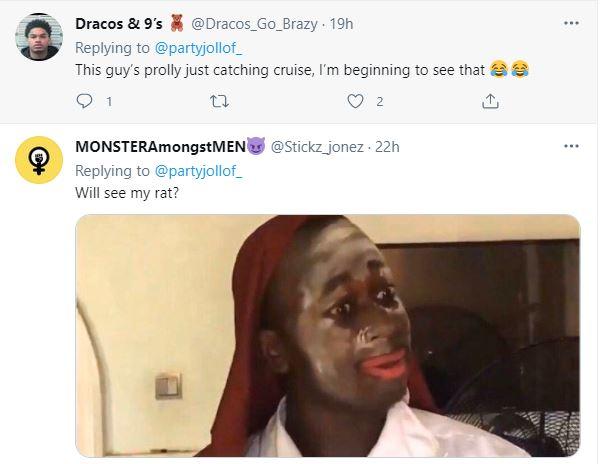Open the MONSTERAmongstMEN yellow avatar

[x=39, y=158]
